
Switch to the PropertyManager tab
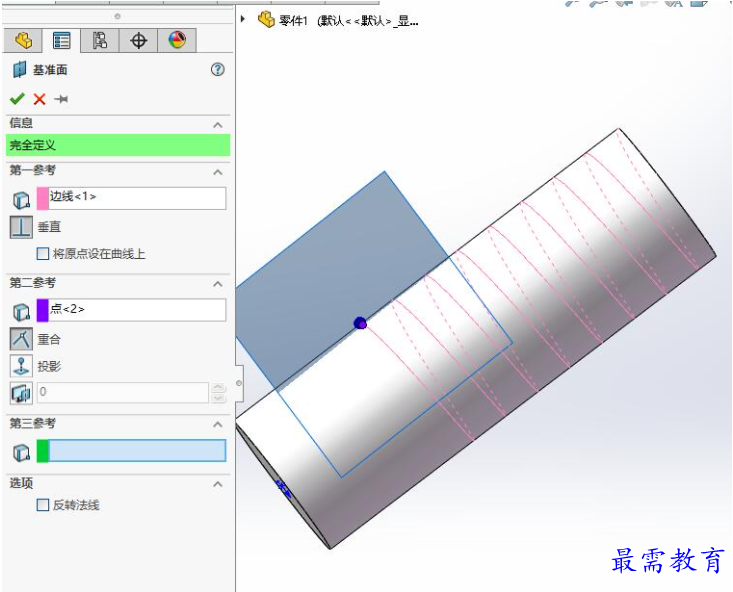[61, 41]
